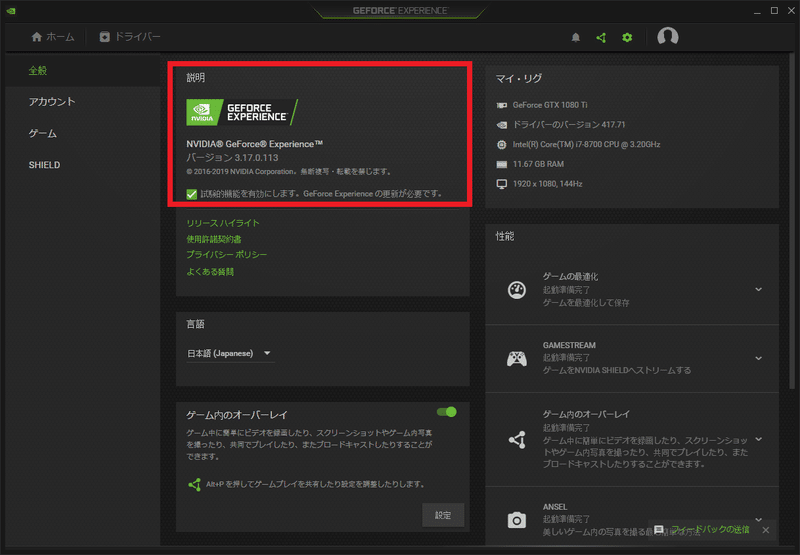Click the ANSEL camera icon
800x555 pixels.
click(517, 520)
